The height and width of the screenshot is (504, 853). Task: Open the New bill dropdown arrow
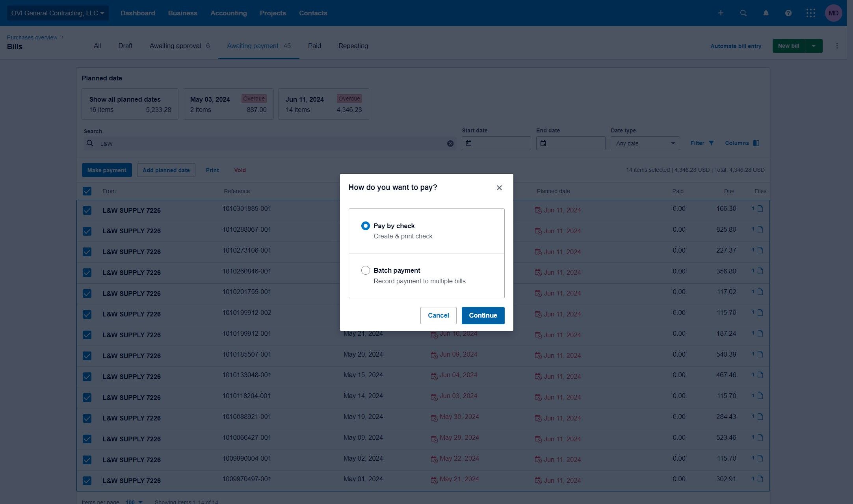point(814,46)
